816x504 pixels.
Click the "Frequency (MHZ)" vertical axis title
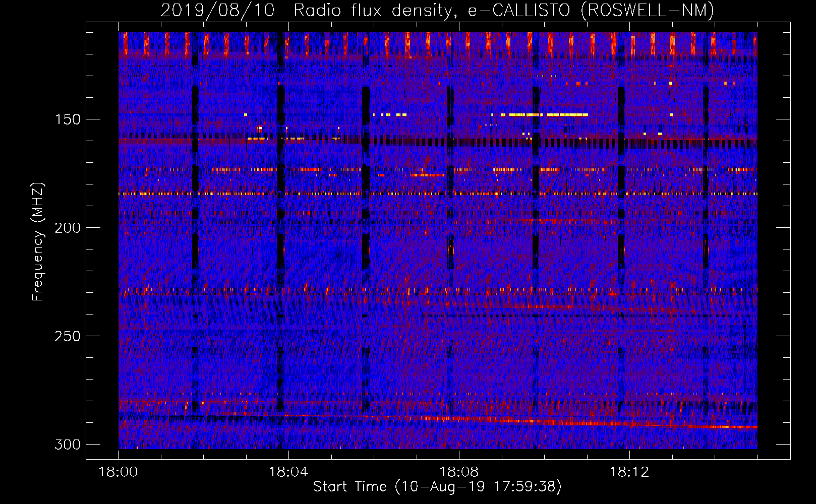38,242
